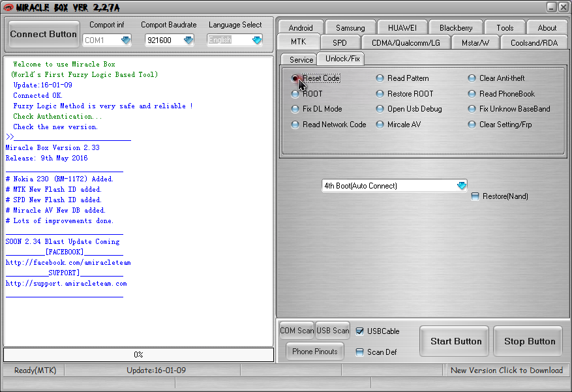Viewport: 572px width, 392px height.
Task: Open the Language Select dropdown
Action: coord(235,40)
